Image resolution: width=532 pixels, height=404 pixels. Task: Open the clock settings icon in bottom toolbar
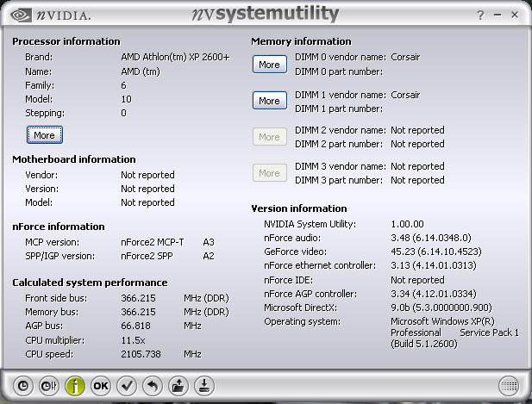tap(23, 386)
